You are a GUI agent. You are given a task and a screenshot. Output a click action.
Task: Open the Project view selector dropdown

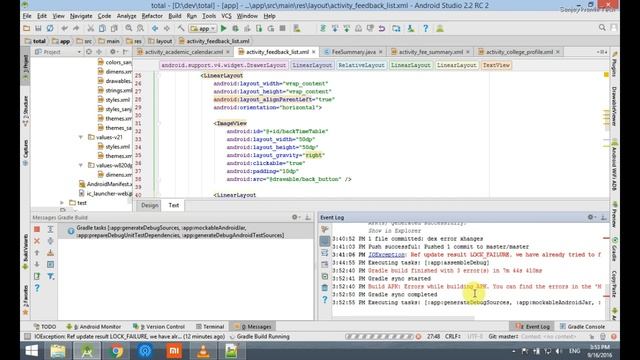point(58,52)
